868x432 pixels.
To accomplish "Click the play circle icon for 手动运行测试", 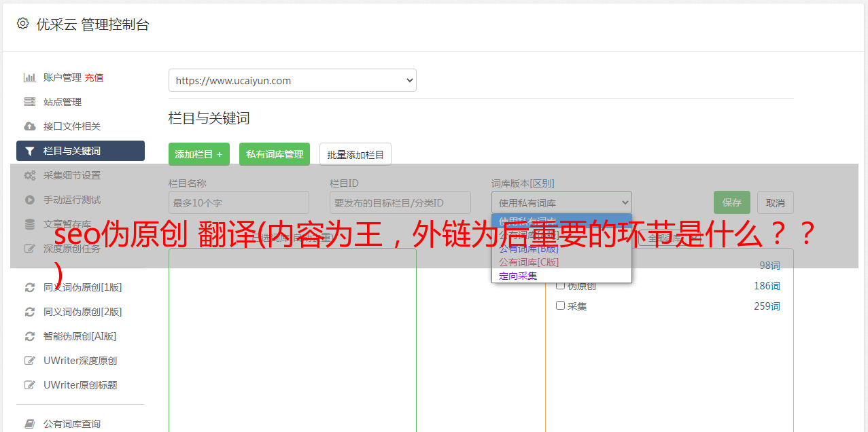I will point(29,200).
